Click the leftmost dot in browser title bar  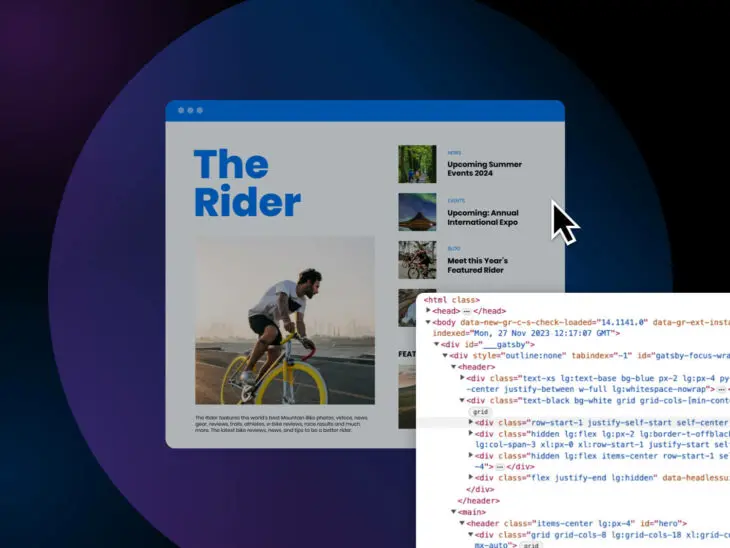pos(180,110)
